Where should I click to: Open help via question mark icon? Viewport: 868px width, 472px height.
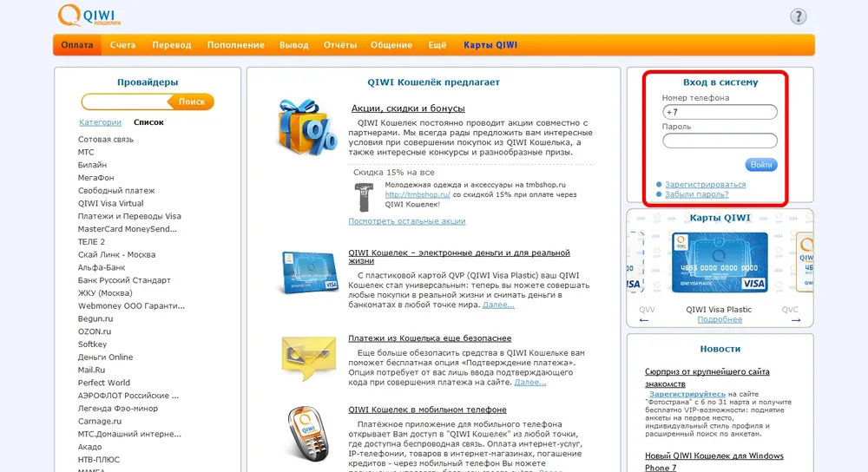(798, 16)
